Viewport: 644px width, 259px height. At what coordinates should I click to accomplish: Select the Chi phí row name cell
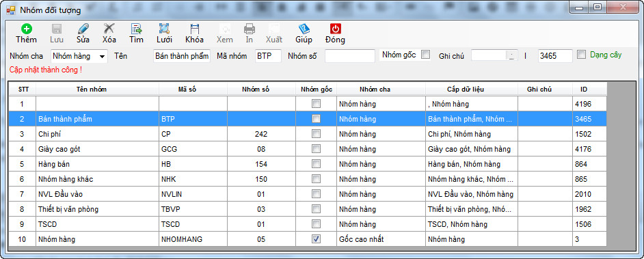[x=97, y=134]
